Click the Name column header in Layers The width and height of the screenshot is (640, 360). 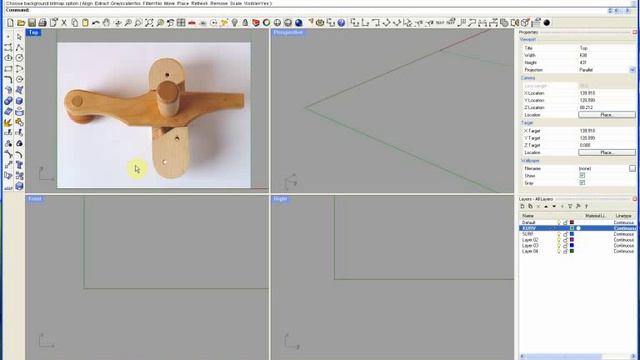(528, 216)
